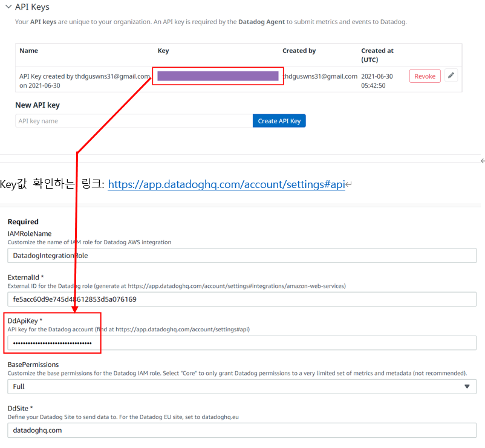
Task: Click the timestamp 2021-06-30 05:42:50
Action: click(377, 80)
